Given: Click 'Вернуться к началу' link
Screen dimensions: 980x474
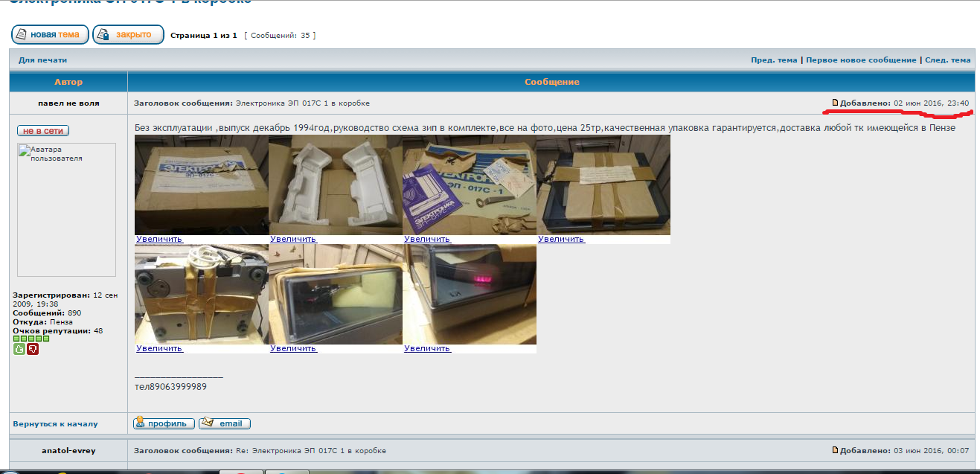Looking at the screenshot, I should tap(55, 424).
